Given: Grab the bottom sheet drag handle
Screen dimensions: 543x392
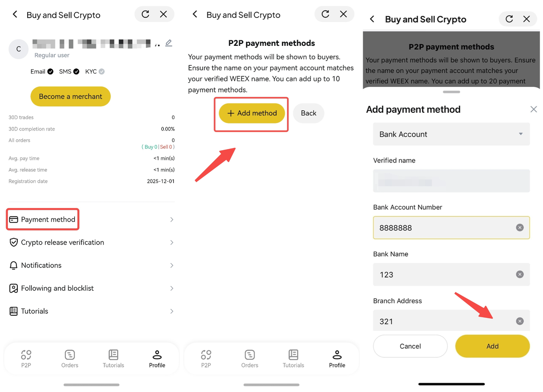Looking at the screenshot, I should [x=451, y=92].
